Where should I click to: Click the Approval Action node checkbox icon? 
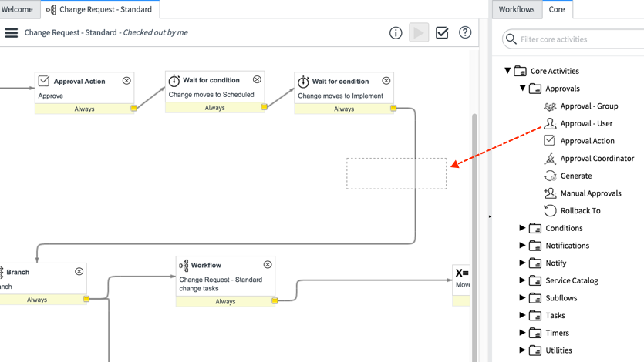[44, 81]
